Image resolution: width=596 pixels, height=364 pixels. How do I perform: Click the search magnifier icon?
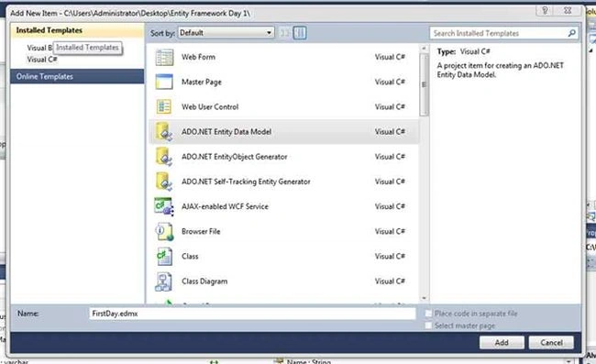pos(571,33)
